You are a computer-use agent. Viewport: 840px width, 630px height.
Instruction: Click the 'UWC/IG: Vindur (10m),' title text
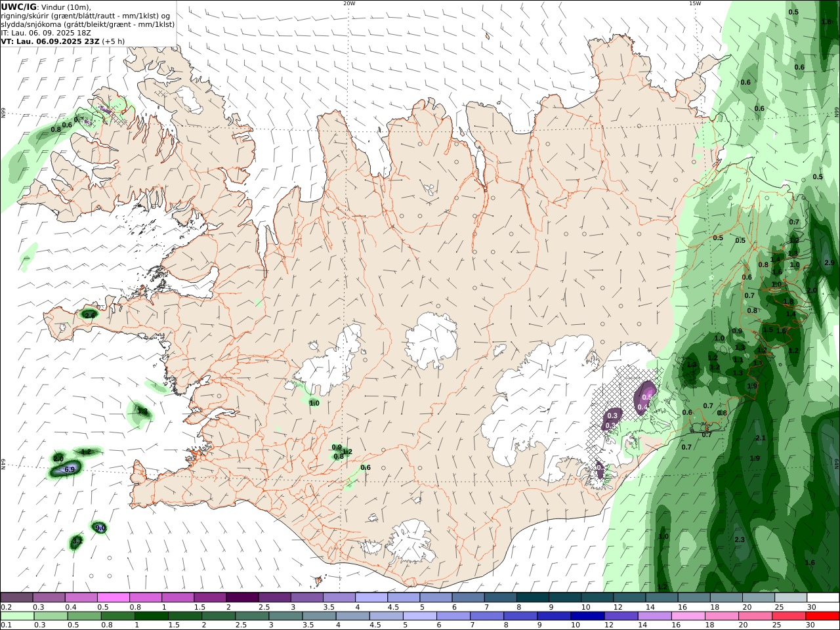click(46, 7)
